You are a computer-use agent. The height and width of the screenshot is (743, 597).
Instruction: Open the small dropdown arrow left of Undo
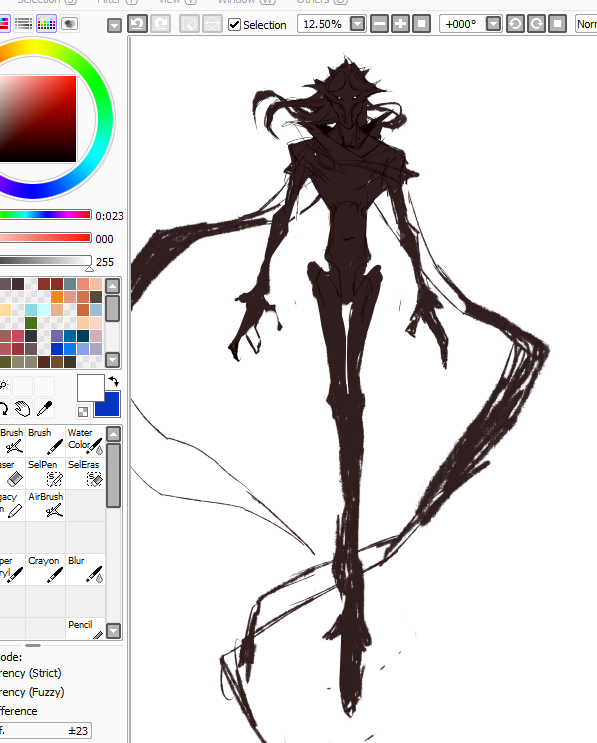[114, 25]
